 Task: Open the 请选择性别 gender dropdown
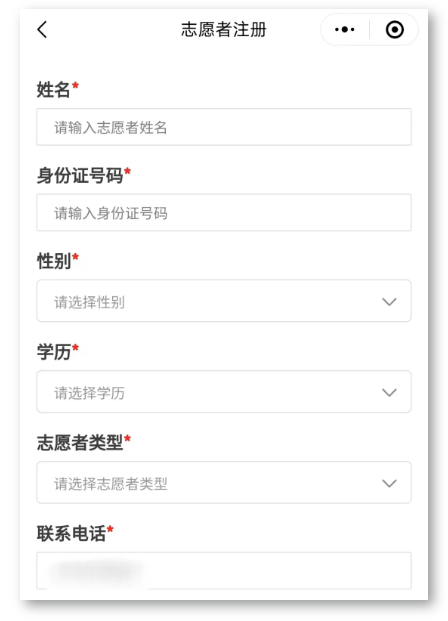[224, 301]
